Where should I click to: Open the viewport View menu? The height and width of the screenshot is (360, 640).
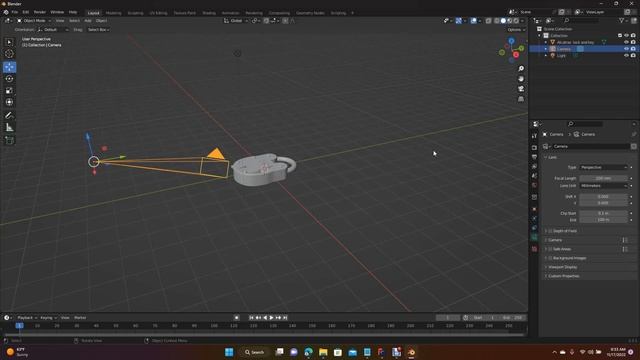(60, 21)
